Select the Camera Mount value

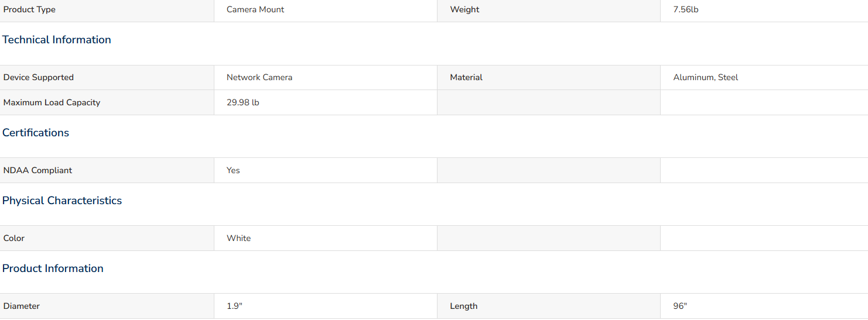pos(255,10)
